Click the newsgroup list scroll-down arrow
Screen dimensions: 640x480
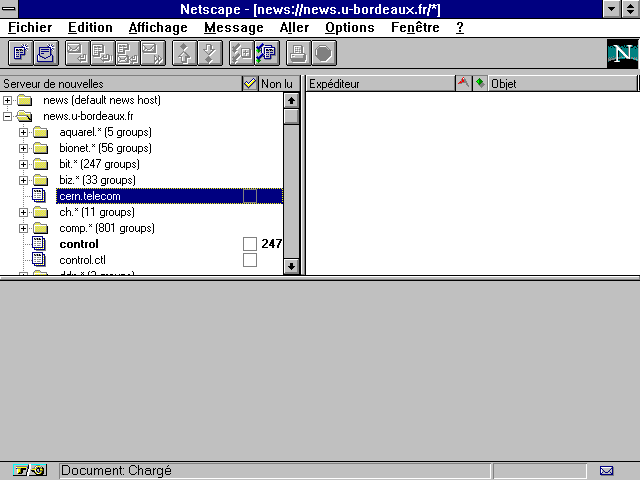[291, 266]
